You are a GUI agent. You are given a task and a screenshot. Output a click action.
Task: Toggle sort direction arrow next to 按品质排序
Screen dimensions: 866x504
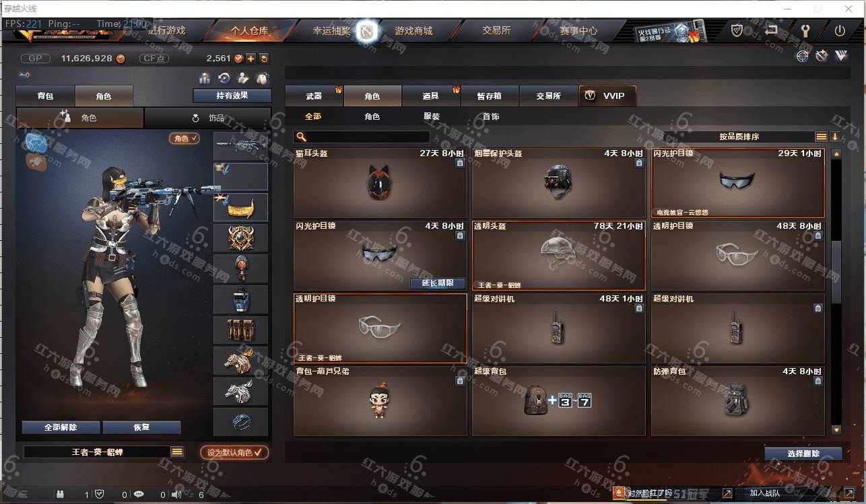pos(835,137)
